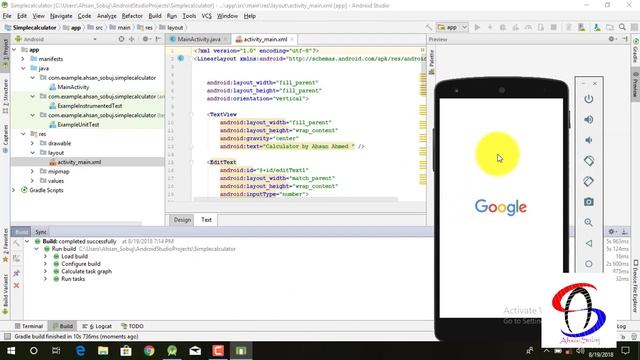Click the emulator home circle button
The height and width of the screenshot is (360, 640).
589,264
